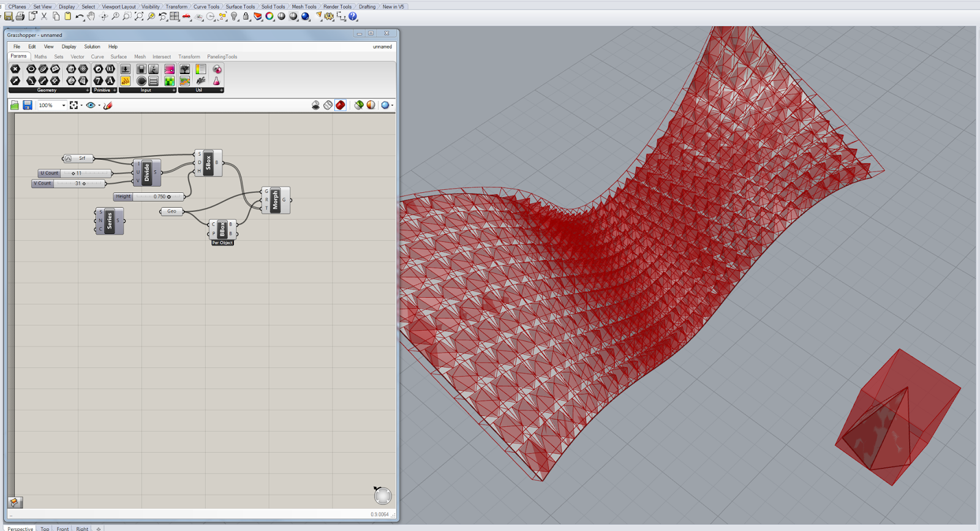Image resolution: width=980 pixels, height=531 pixels.
Task: Open file with green folder icon
Action: [x=15, y=105]
